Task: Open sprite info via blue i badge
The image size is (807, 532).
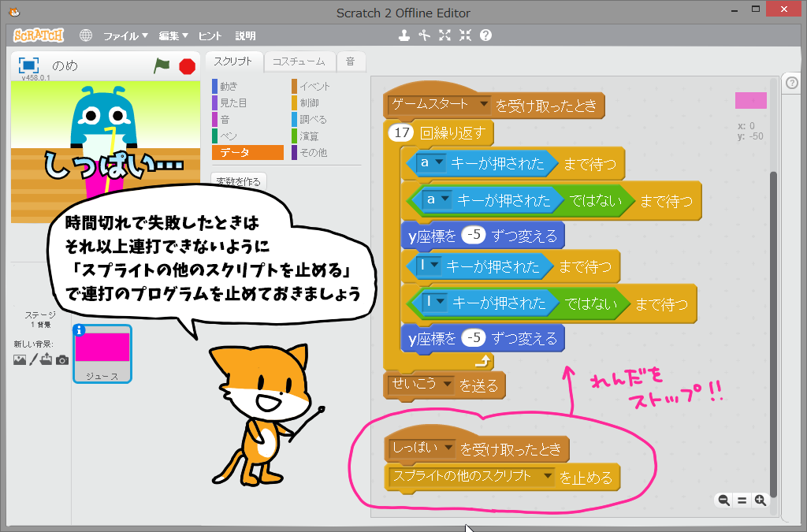Action: pyautogui.click(x=80, y=330)
